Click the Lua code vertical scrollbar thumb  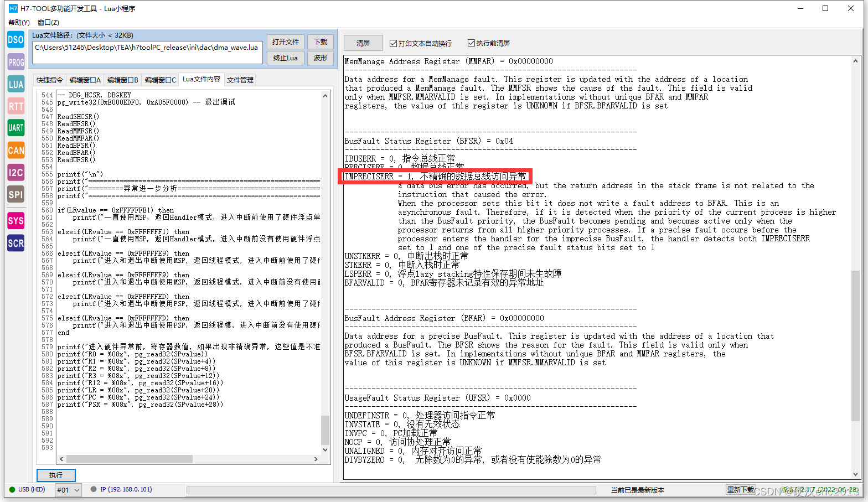325,431
